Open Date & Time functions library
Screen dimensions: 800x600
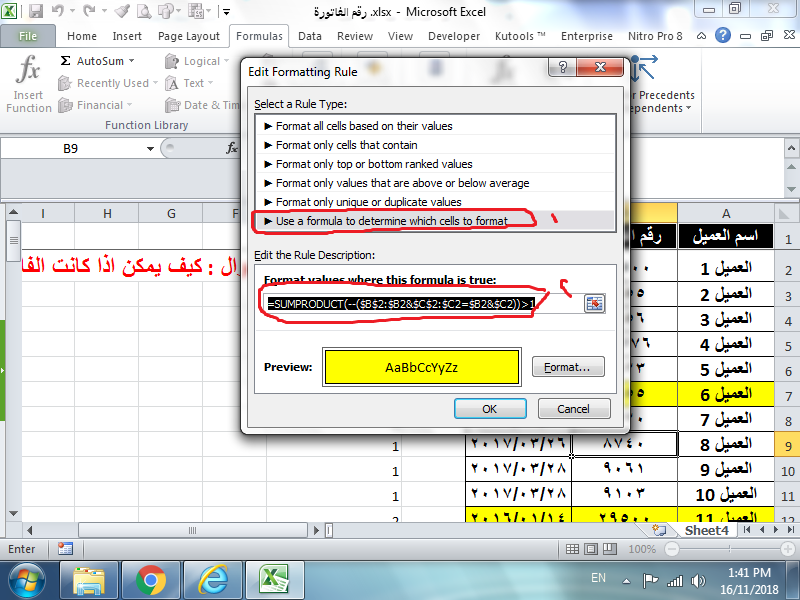202,105
